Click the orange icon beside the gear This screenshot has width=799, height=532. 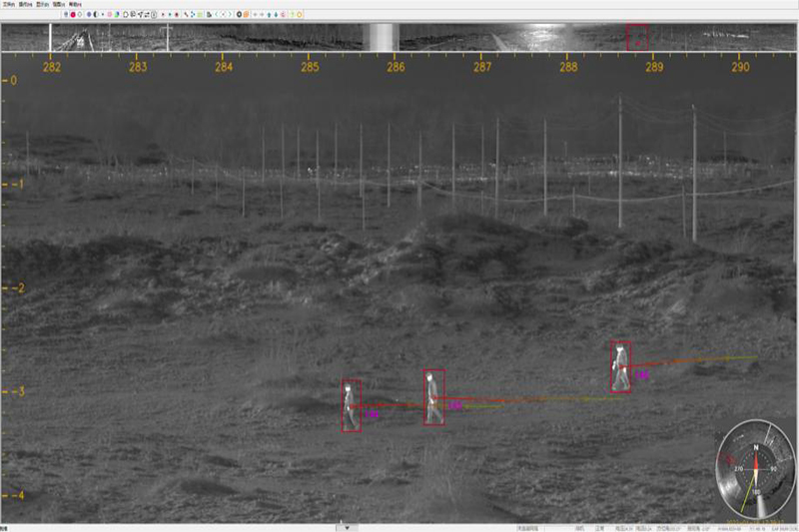tap(247, 15)
